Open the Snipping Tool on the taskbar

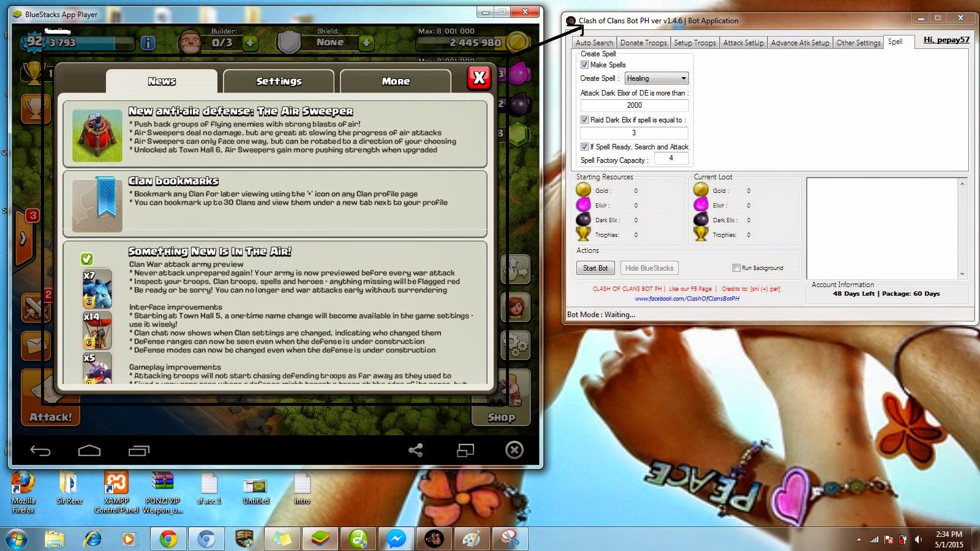point(510,539)
